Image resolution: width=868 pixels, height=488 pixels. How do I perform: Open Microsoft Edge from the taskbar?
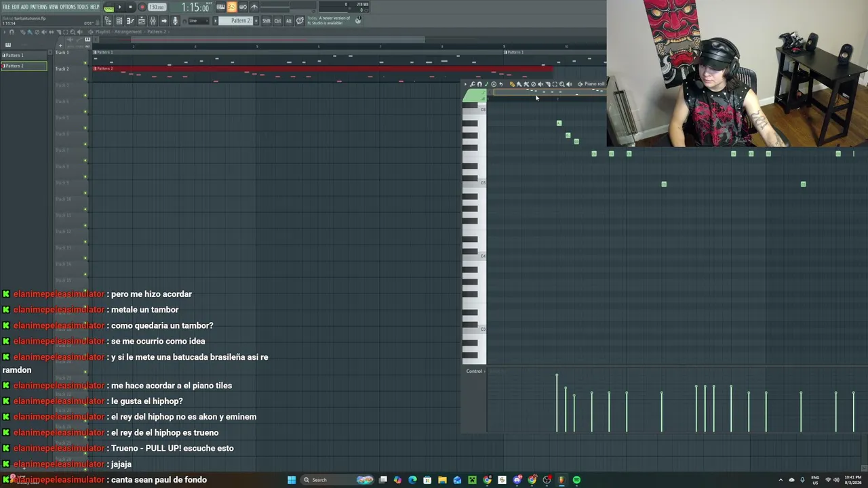pos(412,480)
